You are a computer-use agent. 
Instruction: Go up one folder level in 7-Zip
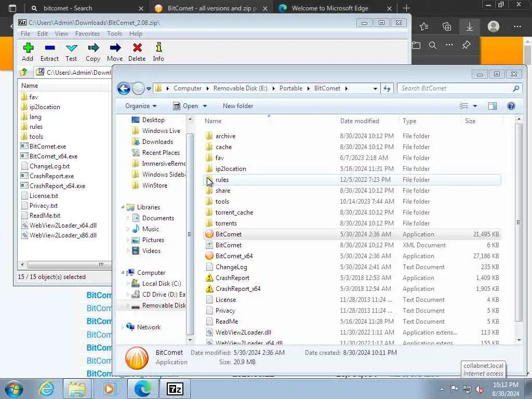(x=24, y=72)
